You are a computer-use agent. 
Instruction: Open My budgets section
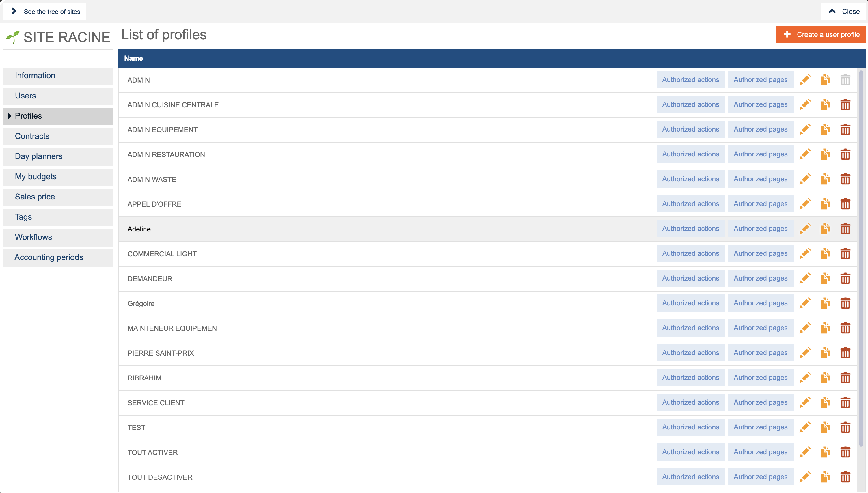pyautogui.click(x=57, y=177)
